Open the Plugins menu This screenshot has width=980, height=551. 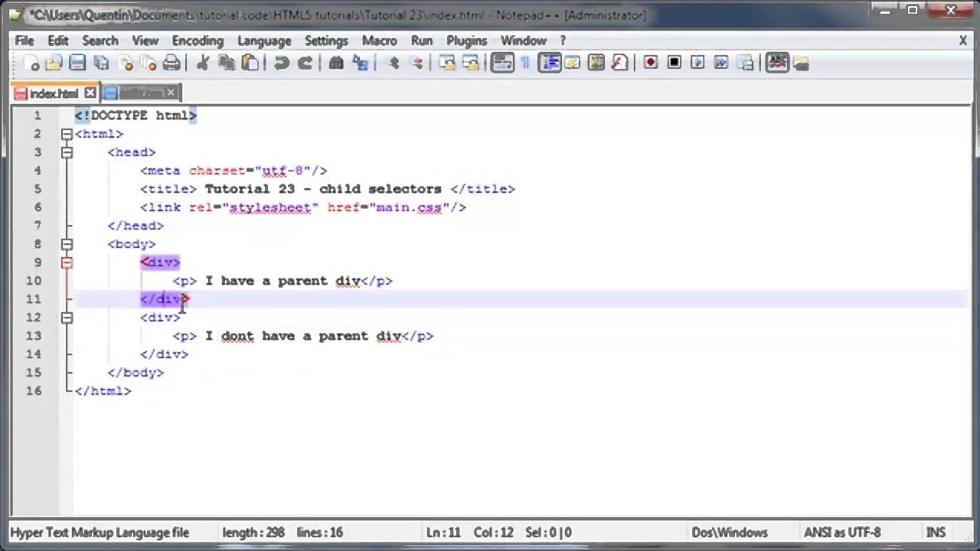pyautogui.click(x=466, y=41)
